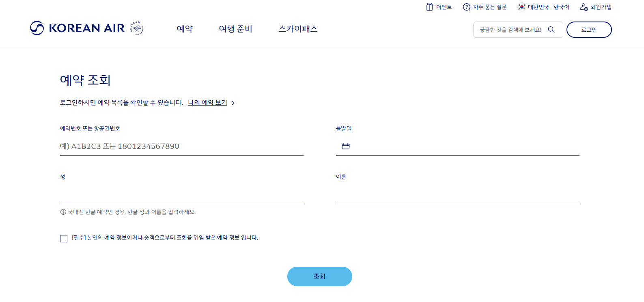Click the 성 last name input field

[182, 194]
